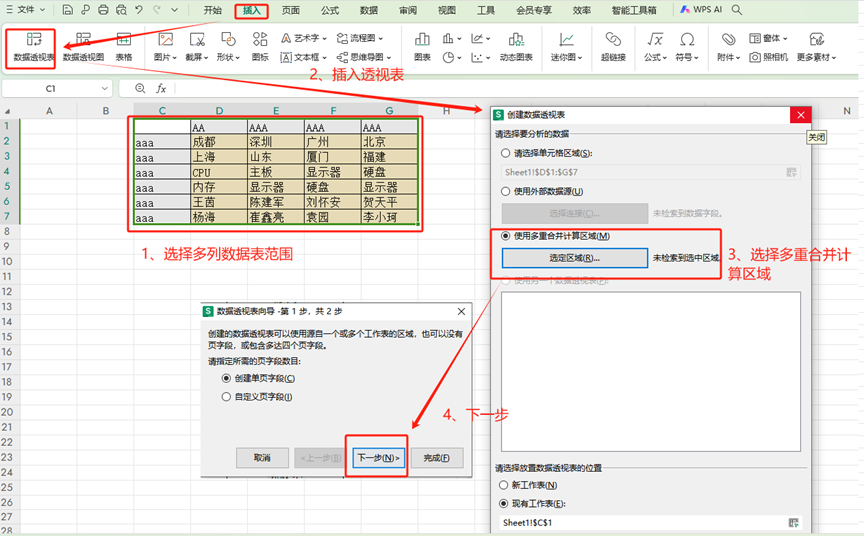
Task: Click 完成(F) button in wizard
Action: coord(436,458)
